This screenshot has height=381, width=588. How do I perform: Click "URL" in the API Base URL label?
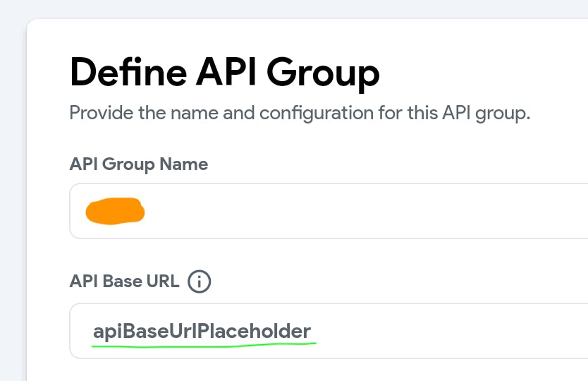(x=163, y=282)
